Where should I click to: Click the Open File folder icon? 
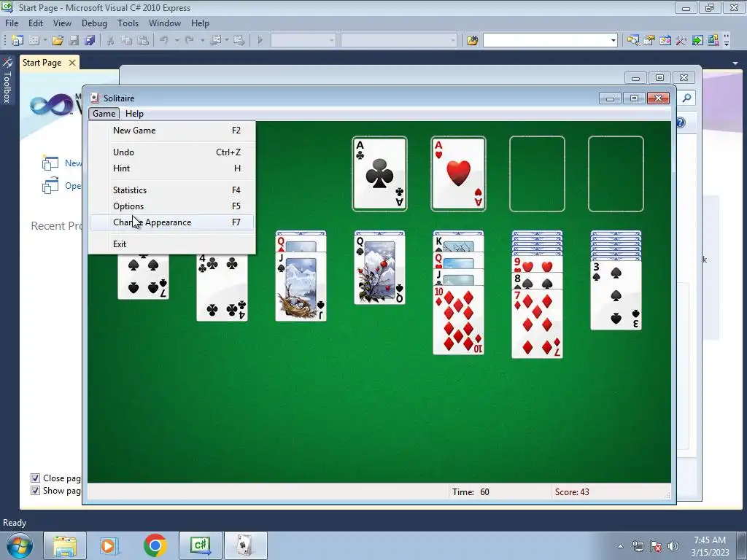pyautogui.click(x=58, y=41)
